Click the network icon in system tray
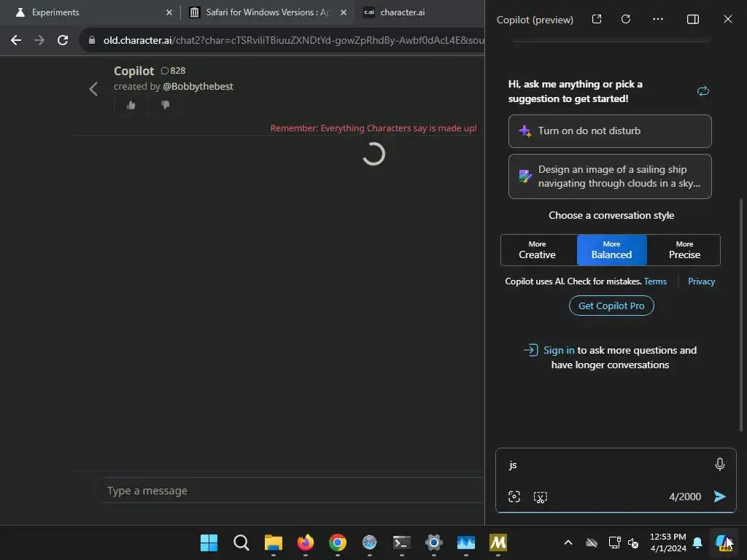The image size is (747, 560). [614, 542]
